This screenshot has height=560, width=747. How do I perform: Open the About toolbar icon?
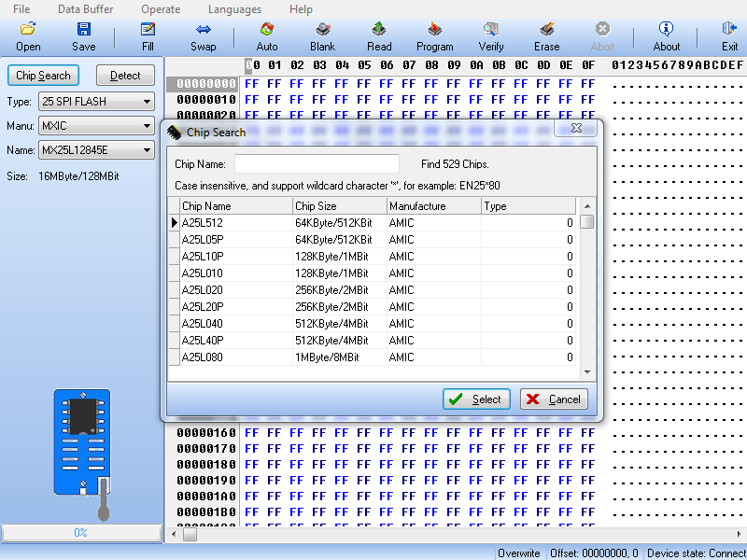(x=666, y=36)
